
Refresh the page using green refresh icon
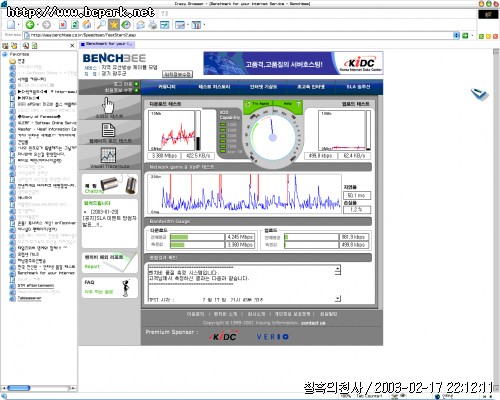[75, 25]
